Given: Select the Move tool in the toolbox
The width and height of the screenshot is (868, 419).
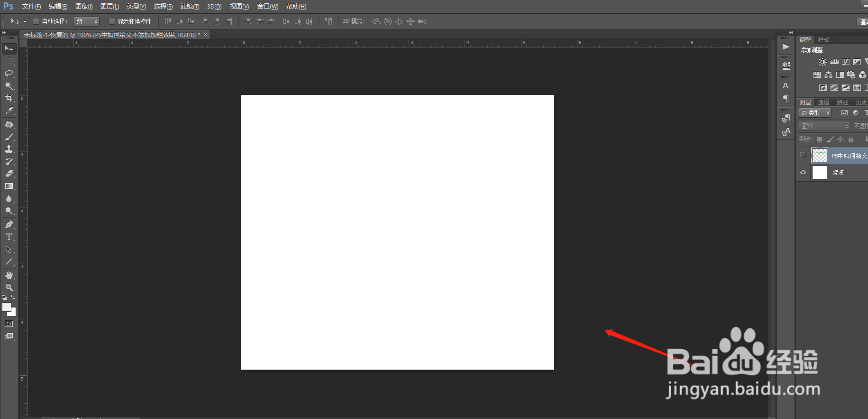Looking at the screenshot, I should pyautogui.click(x=9, y=49).
